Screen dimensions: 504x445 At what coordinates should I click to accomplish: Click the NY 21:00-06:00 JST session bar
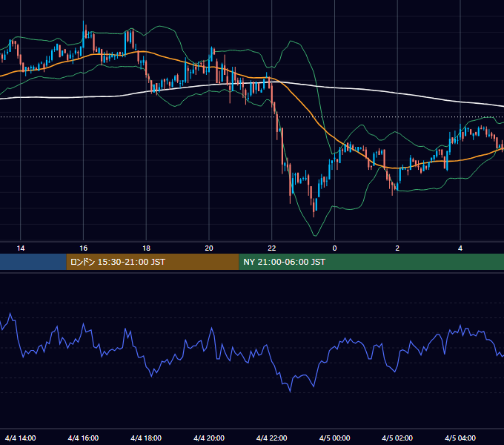(x=371, y=262)
